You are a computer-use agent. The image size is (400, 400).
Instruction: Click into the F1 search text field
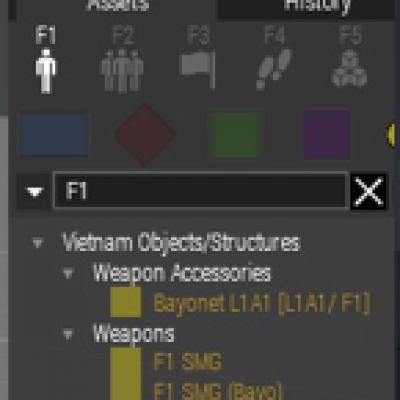point(201,191)
